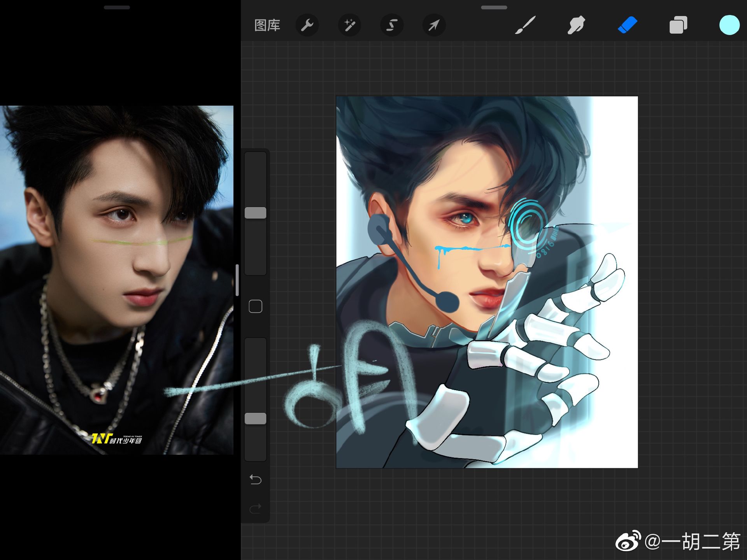Activate the Transform arrow tool
Image resolution: width=747 pixels, height=560 pixels.
coord(434,25)
